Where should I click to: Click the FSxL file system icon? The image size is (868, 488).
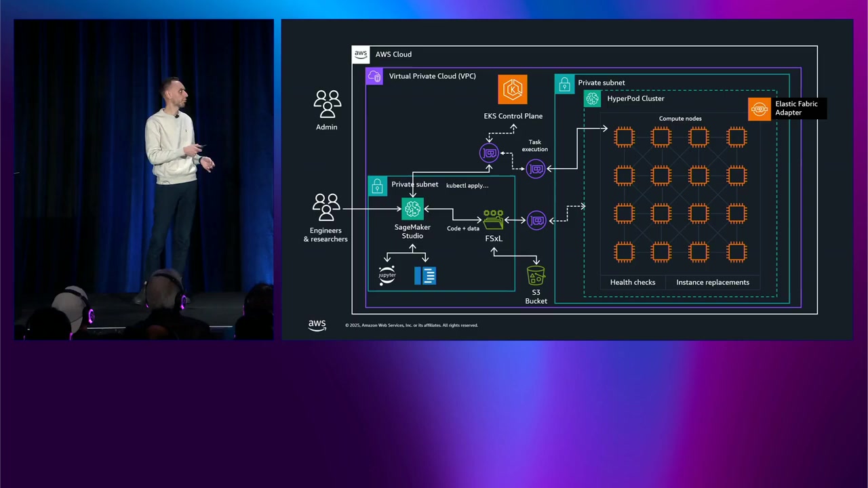pyautogui.click(x=493, y=220)
